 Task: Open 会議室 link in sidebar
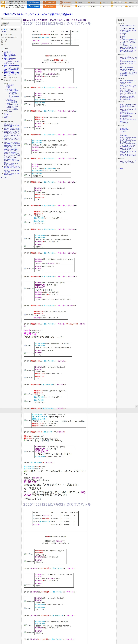8,88
